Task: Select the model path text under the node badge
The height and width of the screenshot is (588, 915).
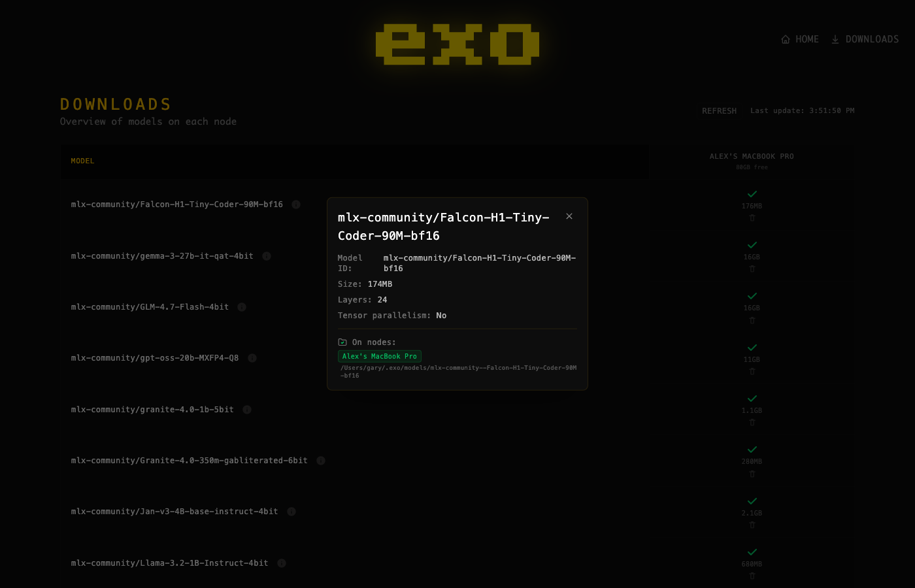Action: [x=458, y=372]
